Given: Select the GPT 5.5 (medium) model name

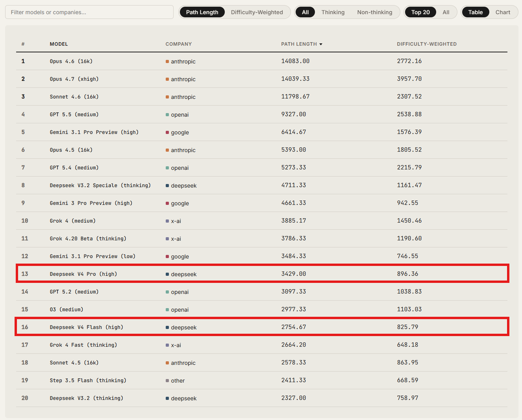Looking at the screenshot, I should (74, 114).
